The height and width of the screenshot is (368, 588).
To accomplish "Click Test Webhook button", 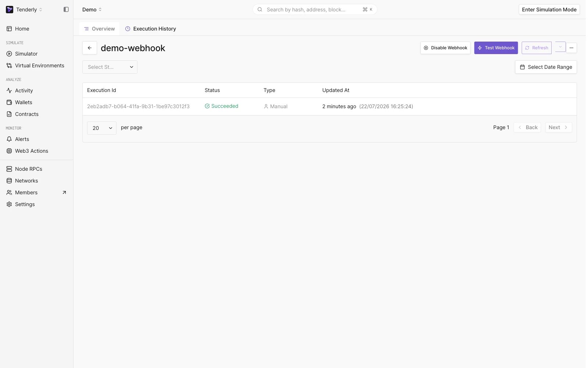I will (496, 48).
